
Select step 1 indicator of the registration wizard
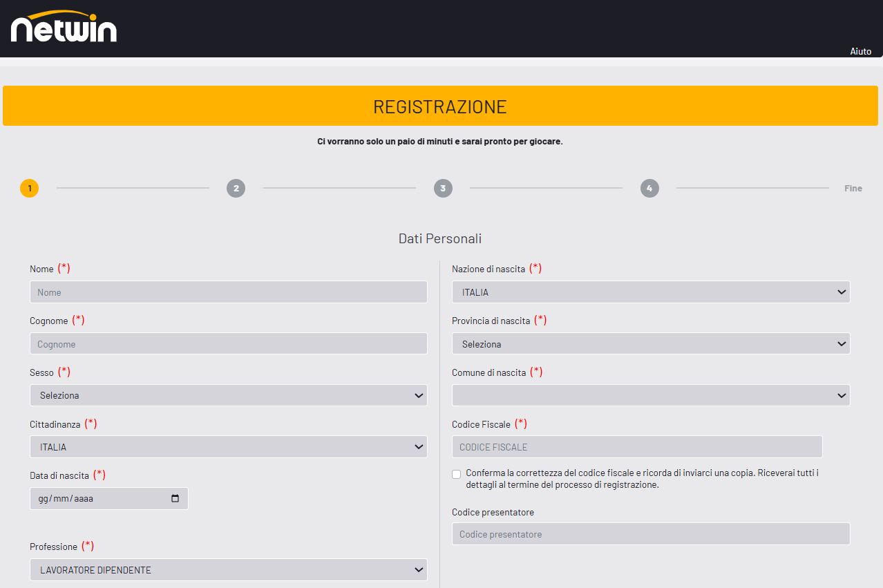click(29, 187)
